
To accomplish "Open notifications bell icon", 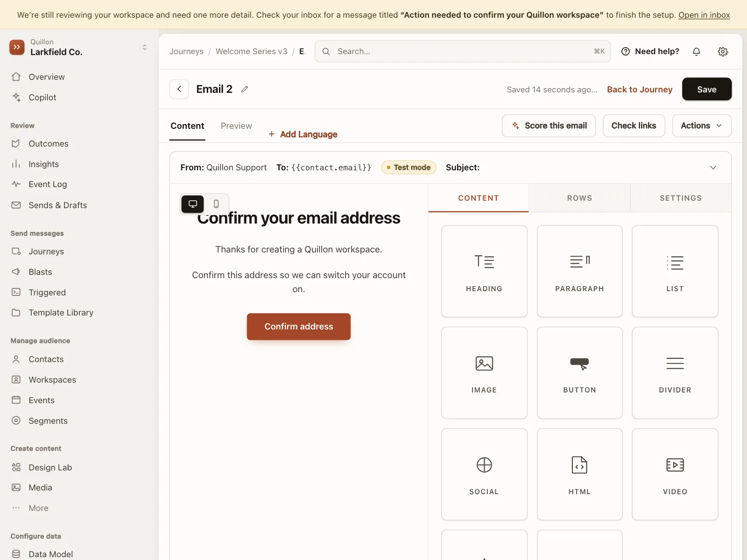I will pos(697,51).
